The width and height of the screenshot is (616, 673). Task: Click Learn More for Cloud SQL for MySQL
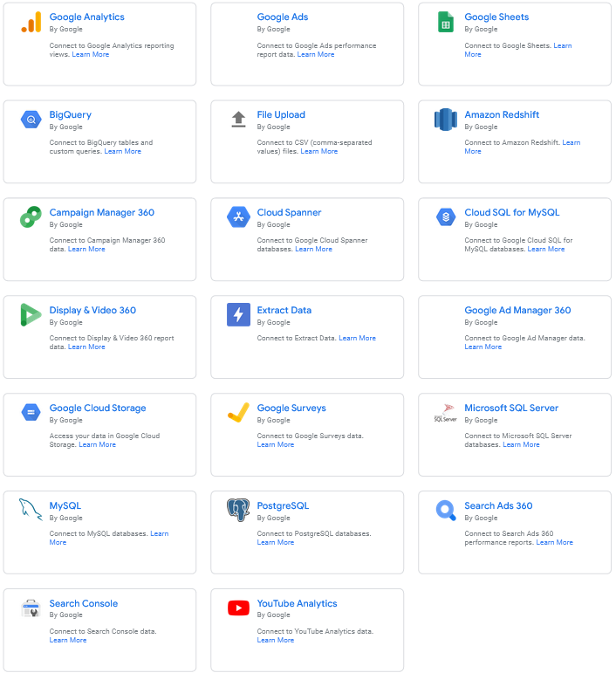[546, 250]
